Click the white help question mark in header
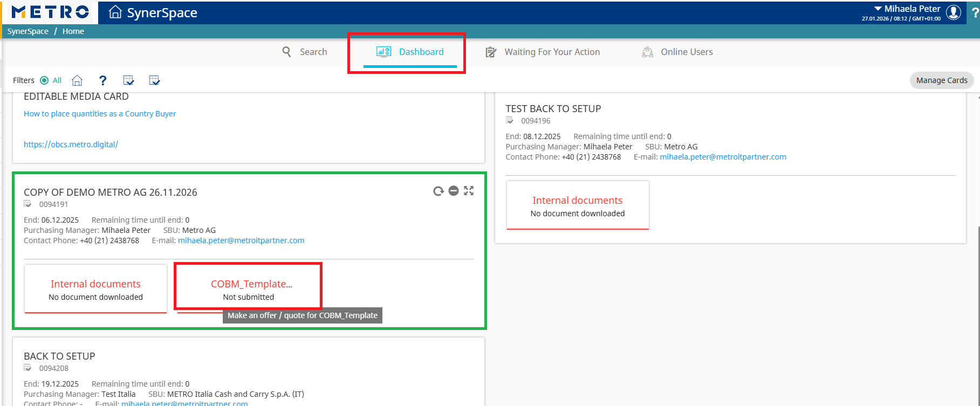 point(975,12)
